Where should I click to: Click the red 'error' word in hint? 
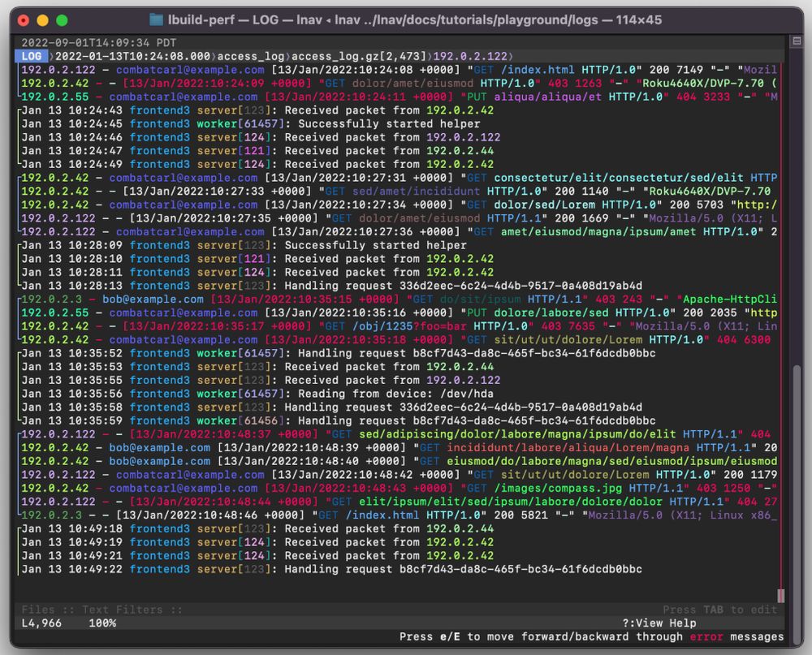click(x=706, y=636)
